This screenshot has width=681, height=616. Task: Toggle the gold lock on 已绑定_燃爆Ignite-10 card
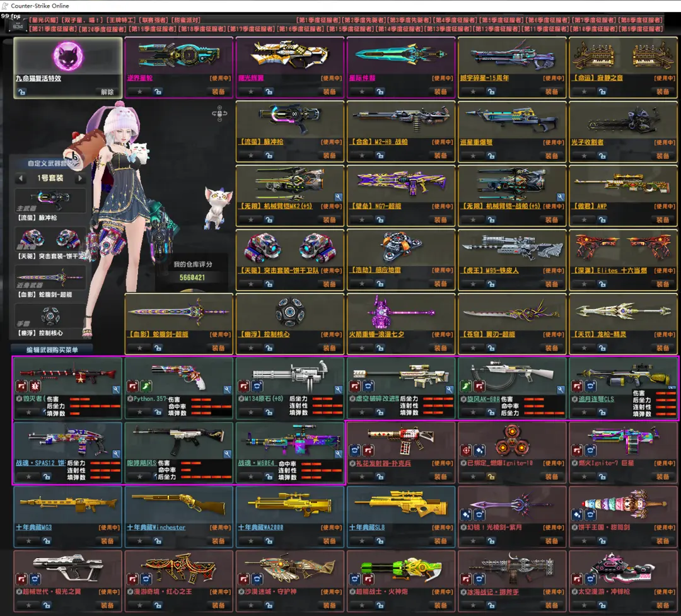coord(491,477)
